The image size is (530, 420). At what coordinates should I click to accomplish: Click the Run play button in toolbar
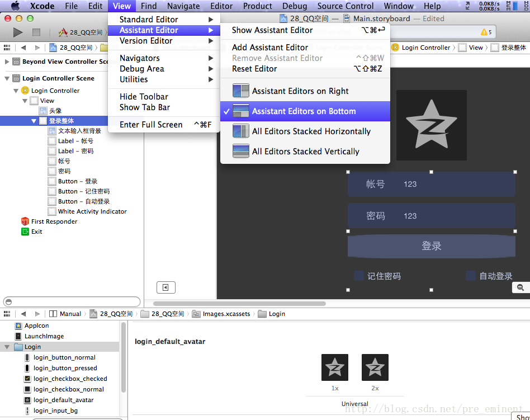click(x=17, y=32)
